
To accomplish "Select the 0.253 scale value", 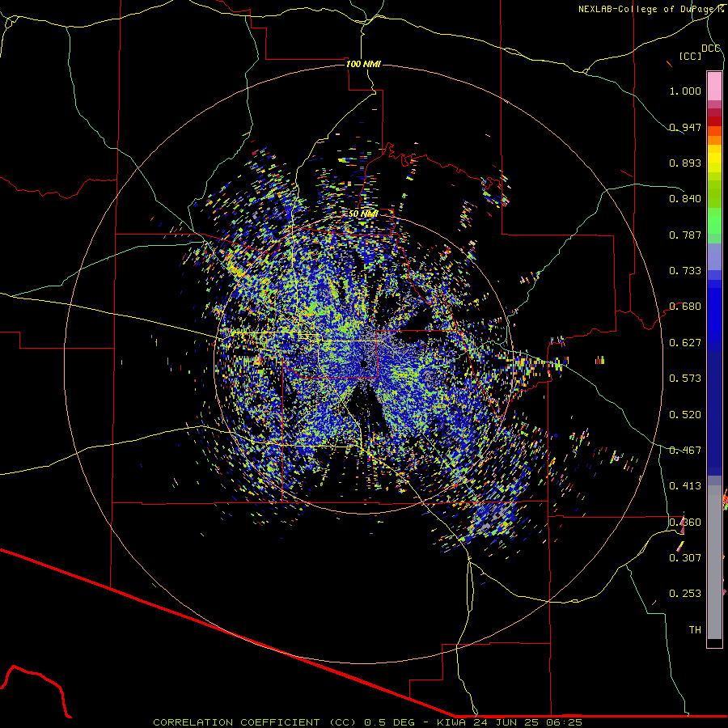I will point(685,594).
